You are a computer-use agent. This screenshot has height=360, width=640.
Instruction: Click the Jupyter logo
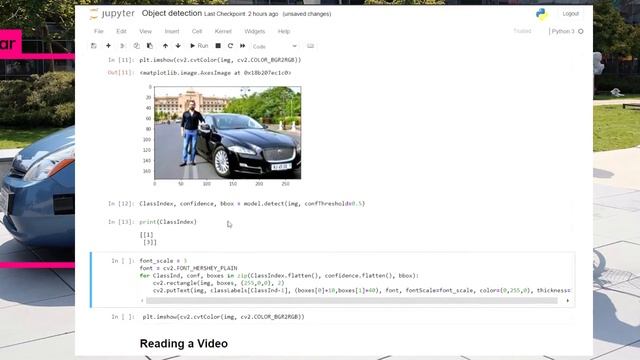[112, 13]
